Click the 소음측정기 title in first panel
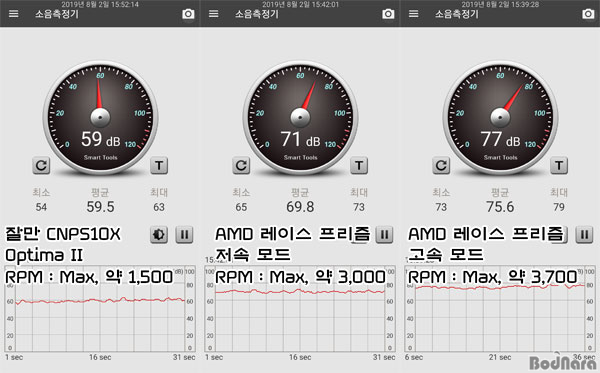 pyautogui.click(x=57, y=14)
